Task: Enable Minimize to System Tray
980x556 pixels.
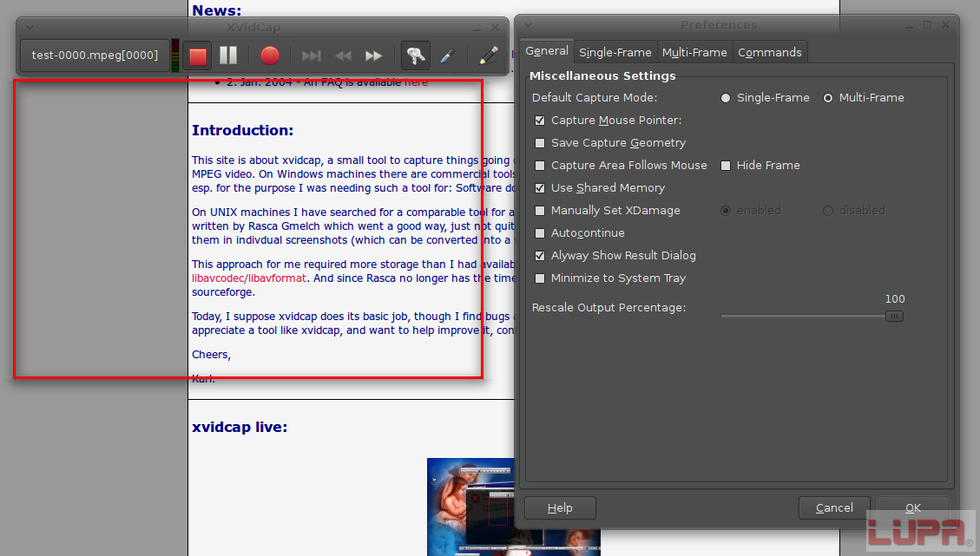Action: click(541, 278)
